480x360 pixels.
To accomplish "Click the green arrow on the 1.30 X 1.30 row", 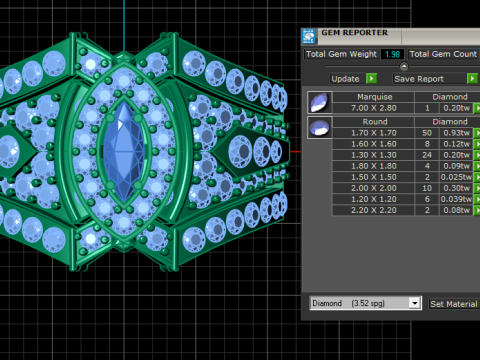I will pyautogui.click(x=477, y=155).
